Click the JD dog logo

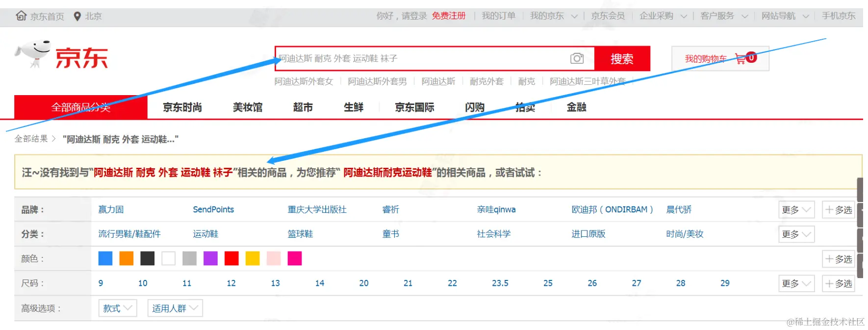[33, 53]
